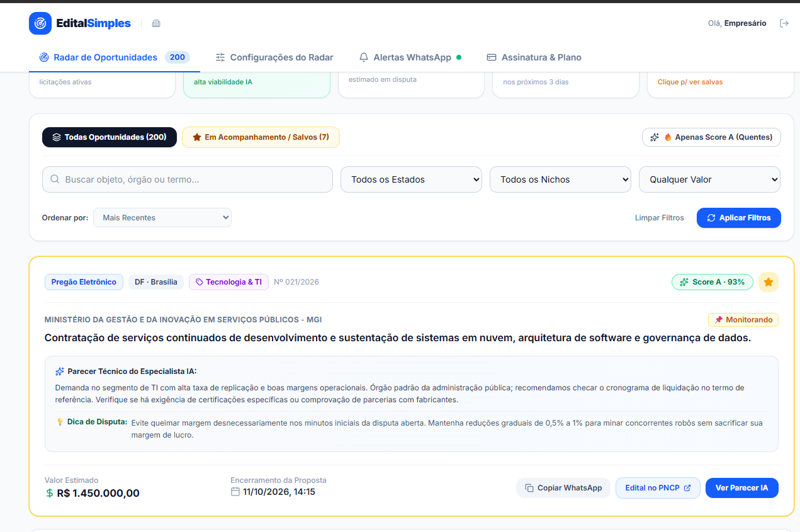Image resolution: width=800 pixels, height=532 pixels.
Task: Click the Limpar Filtros link
Action: (659, 218)
